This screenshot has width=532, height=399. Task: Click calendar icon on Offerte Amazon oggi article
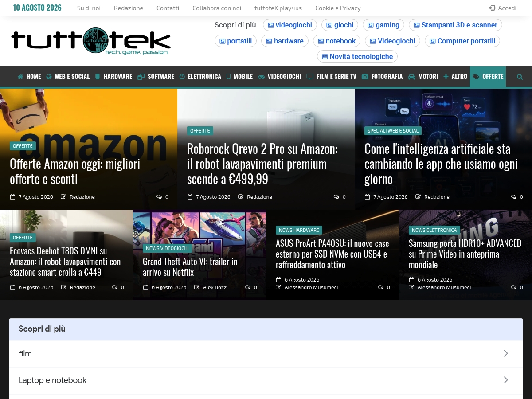[12, 197]
